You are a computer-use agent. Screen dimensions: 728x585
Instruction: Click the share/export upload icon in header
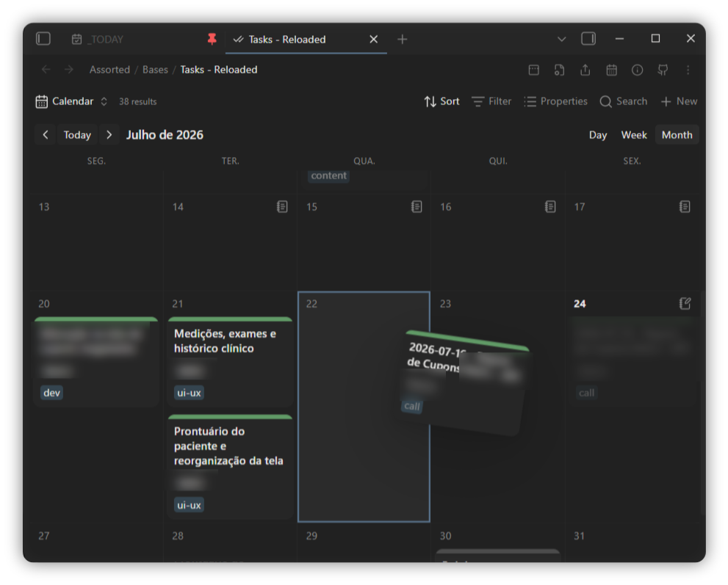[585, 70]
